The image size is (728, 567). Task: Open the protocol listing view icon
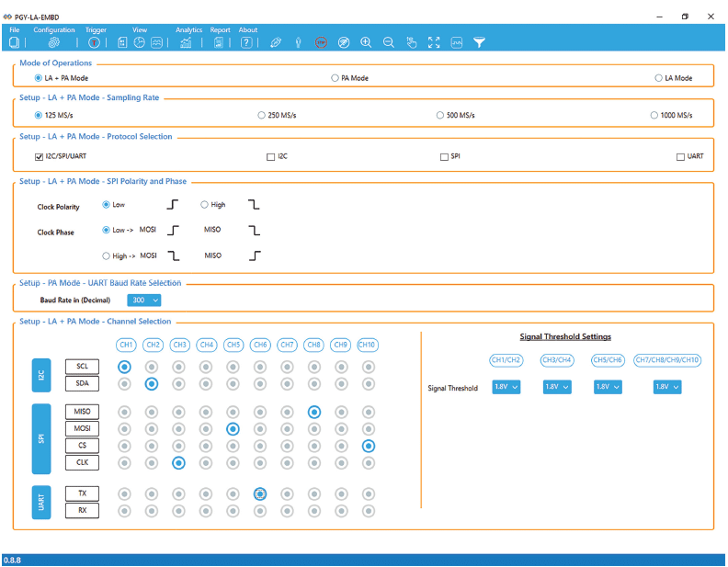coord(122,42)
